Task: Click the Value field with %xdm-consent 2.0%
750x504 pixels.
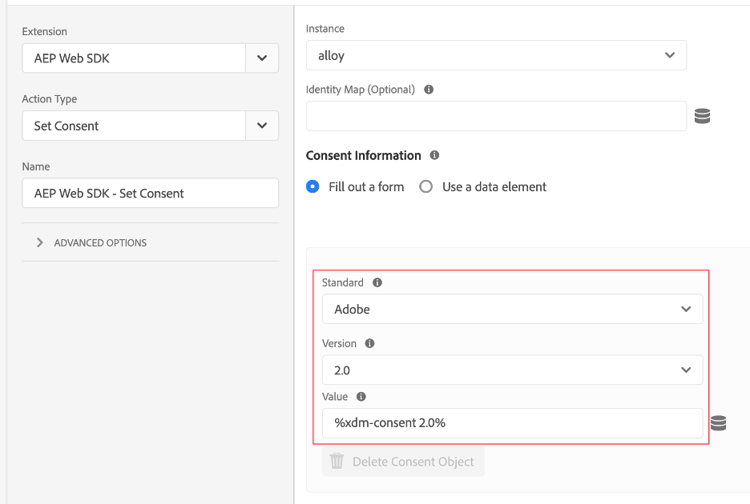Action: click(512, 423)
